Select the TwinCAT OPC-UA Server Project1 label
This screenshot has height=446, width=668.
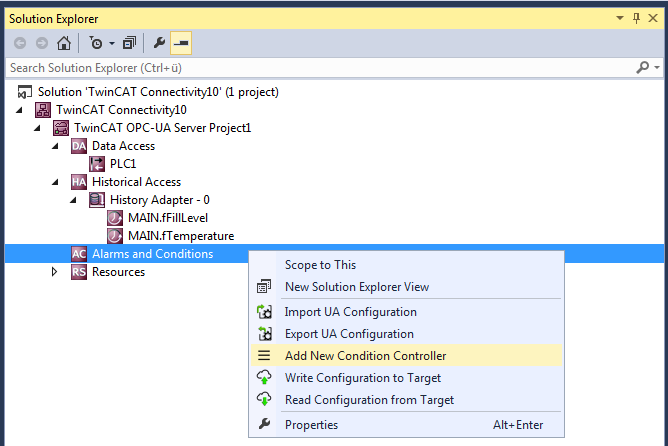pos(163,128)
